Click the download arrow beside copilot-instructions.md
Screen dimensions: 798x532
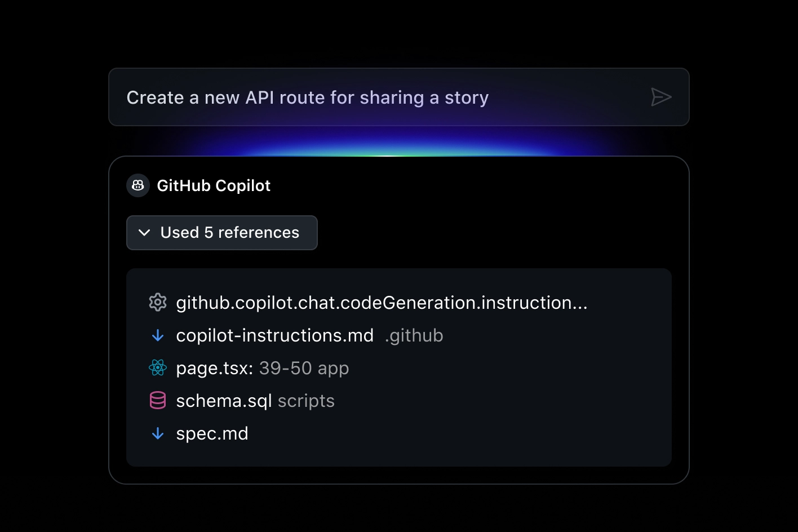coord(158,335)
